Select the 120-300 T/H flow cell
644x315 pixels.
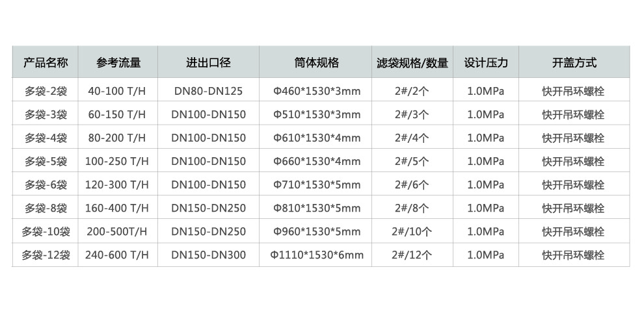click(118, 185)
